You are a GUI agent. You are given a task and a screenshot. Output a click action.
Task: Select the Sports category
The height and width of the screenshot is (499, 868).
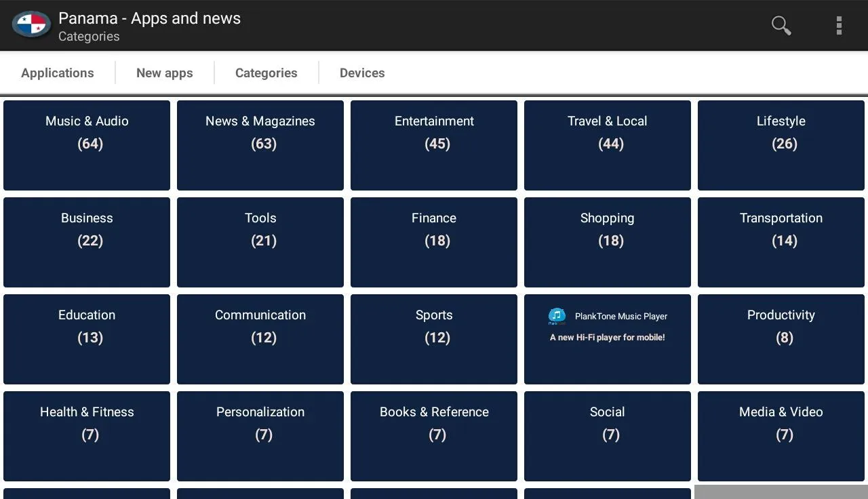click(434, 339)
